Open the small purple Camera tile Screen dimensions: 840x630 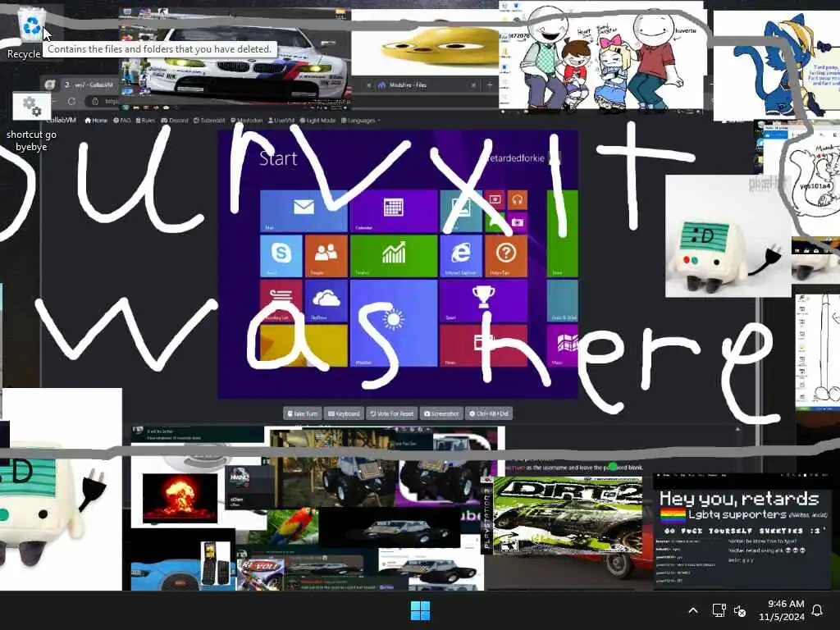tap(517, 221)
